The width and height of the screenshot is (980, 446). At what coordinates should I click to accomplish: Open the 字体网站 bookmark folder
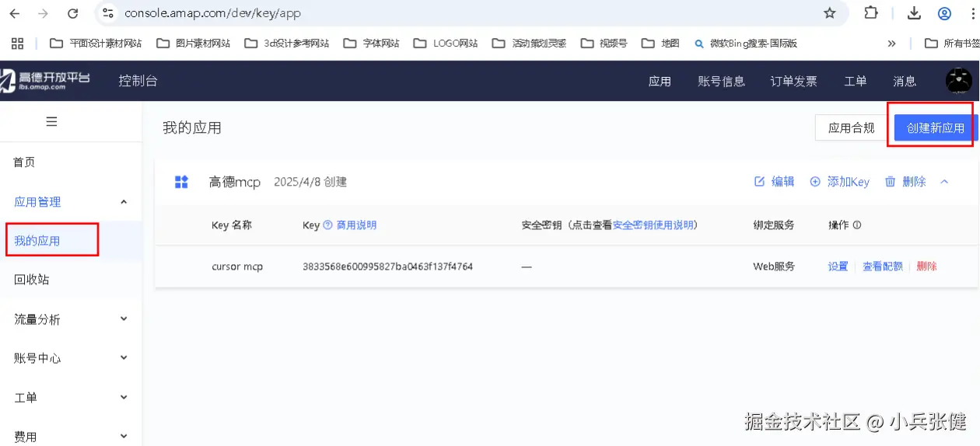point(371,44)
